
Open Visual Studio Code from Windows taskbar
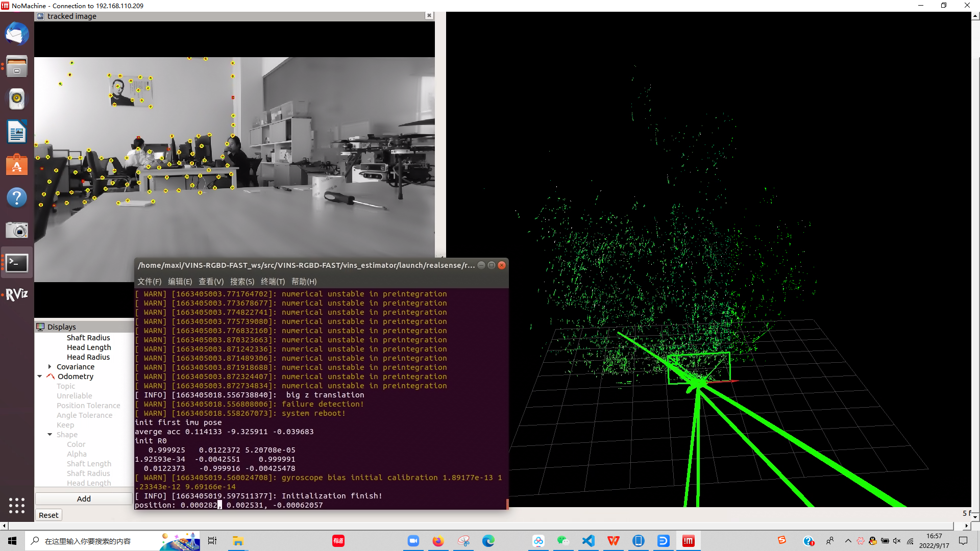tap(589, 541)
